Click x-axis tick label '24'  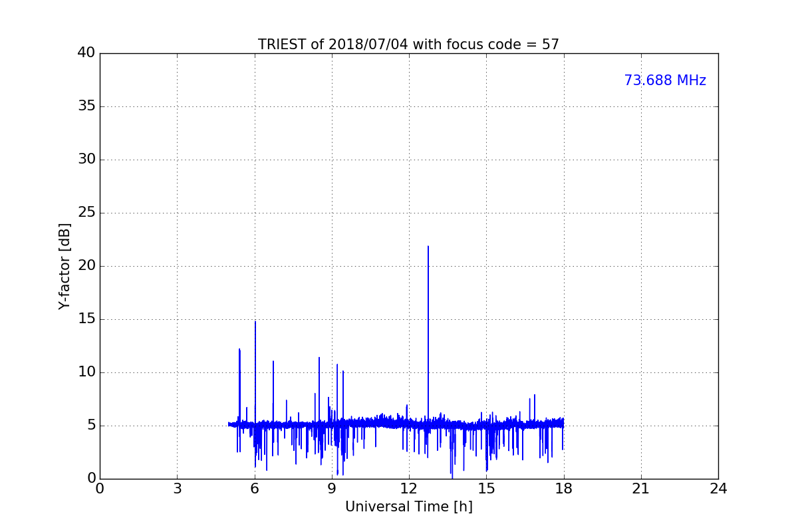[718, 489]
